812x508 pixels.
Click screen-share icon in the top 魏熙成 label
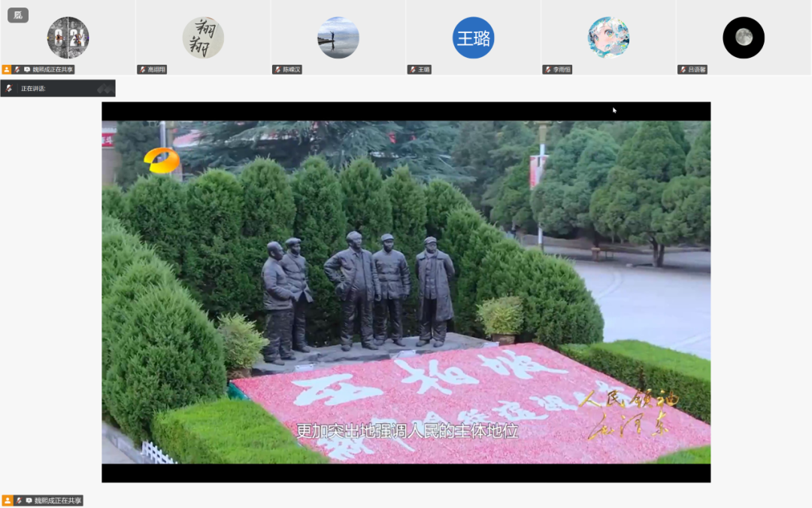27,69
